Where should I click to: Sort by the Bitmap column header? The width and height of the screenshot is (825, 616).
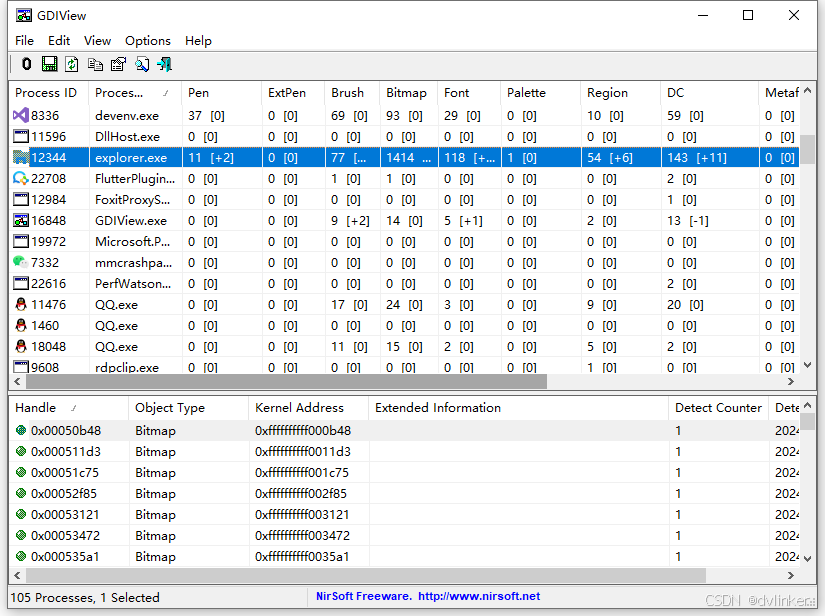(x=409, y=93)
